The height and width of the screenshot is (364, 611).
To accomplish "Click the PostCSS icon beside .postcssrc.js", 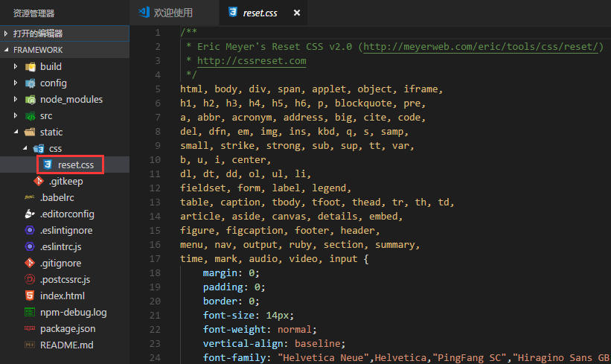I will coord(30,279).
